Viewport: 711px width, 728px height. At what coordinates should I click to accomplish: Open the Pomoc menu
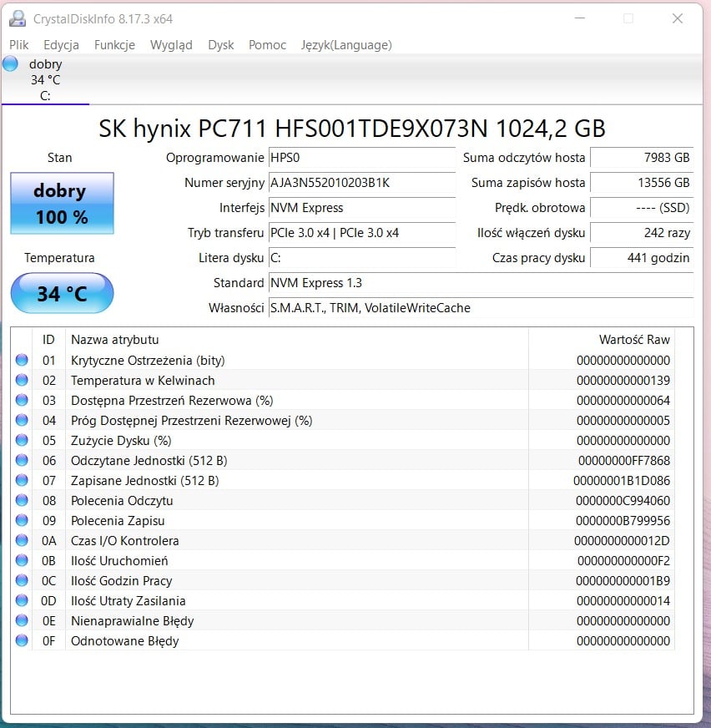tap(267, 45)
